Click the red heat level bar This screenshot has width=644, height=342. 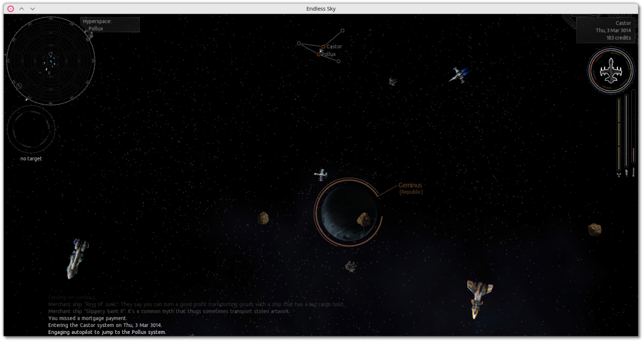pyautogui.click(x=633, y=127)
